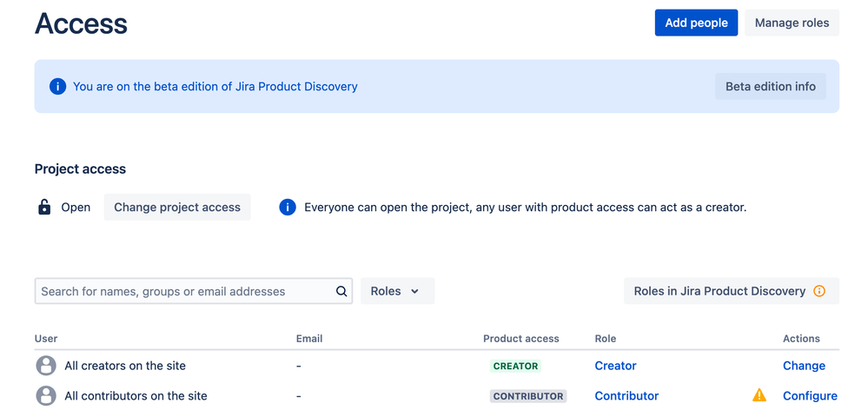Click the Access page title

point(81,23)
